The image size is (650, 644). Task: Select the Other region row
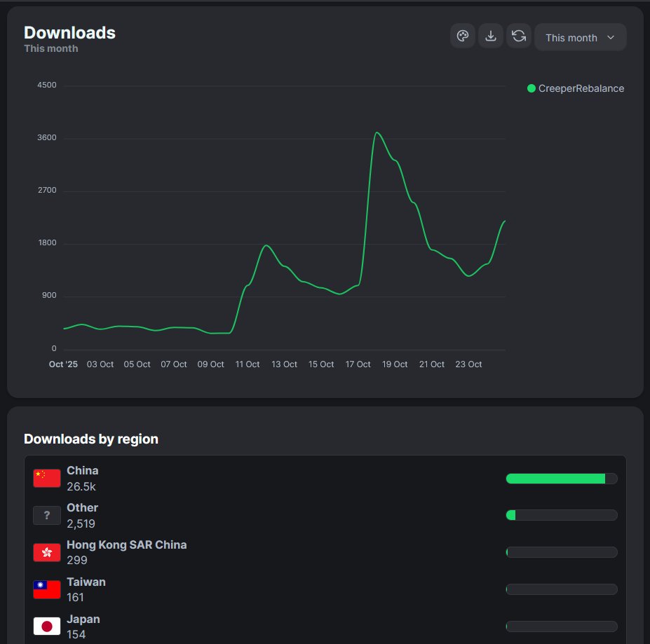click(x=280, y=514)
